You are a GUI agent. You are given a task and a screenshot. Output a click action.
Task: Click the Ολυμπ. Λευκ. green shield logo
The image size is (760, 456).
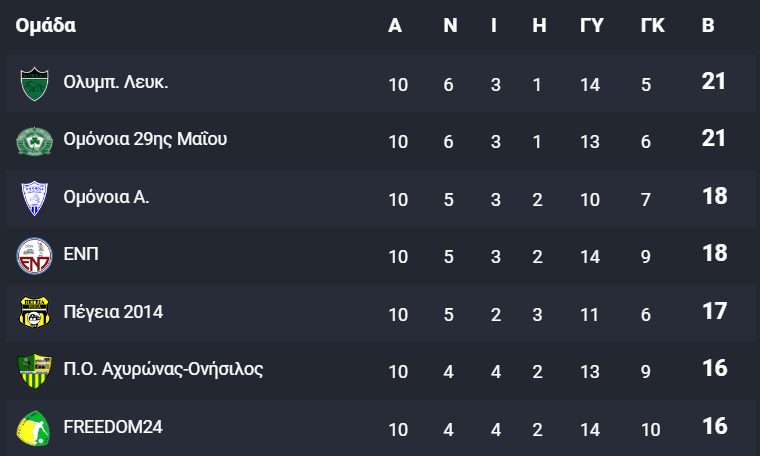pyautogui.click(x=34, y=84)
